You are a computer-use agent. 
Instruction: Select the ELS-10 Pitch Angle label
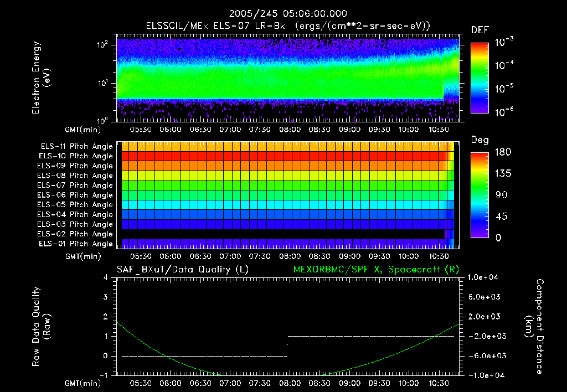(x=75, y=156)
